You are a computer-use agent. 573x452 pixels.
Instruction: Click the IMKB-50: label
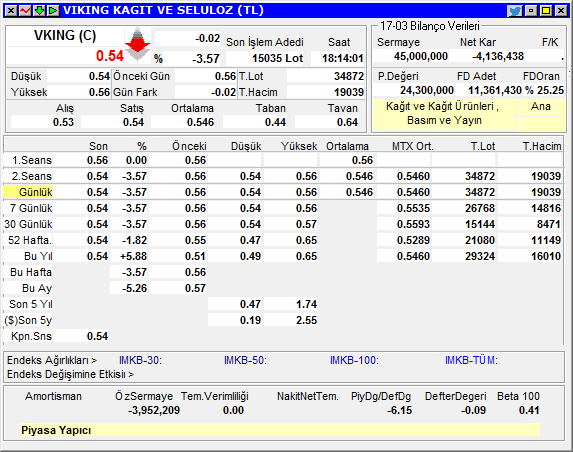[x=245, y=360]
